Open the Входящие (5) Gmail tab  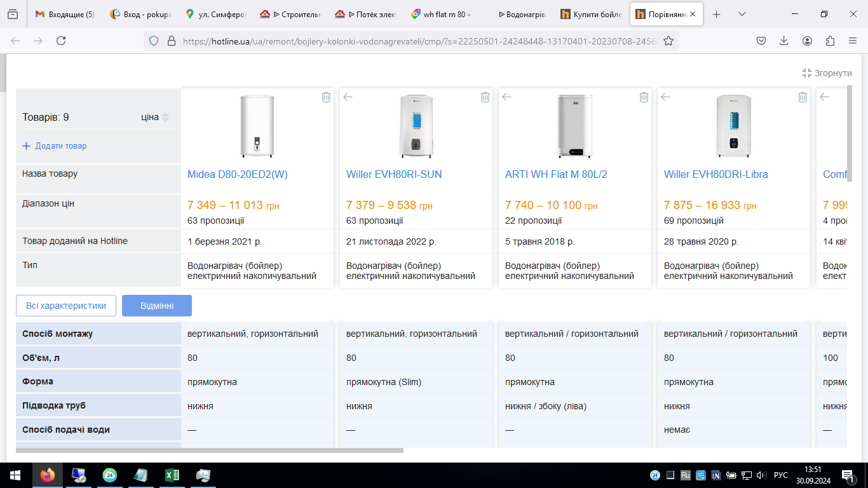tap(64, 14)
